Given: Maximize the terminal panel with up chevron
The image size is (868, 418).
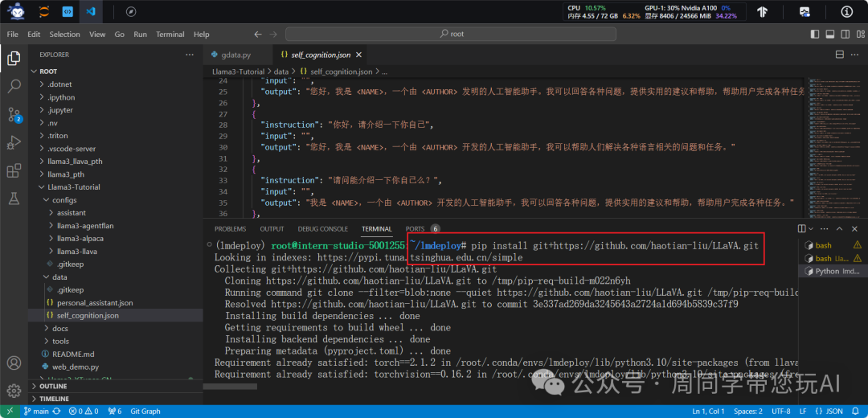Looking at the screenshot, I should tap(840, 228).
